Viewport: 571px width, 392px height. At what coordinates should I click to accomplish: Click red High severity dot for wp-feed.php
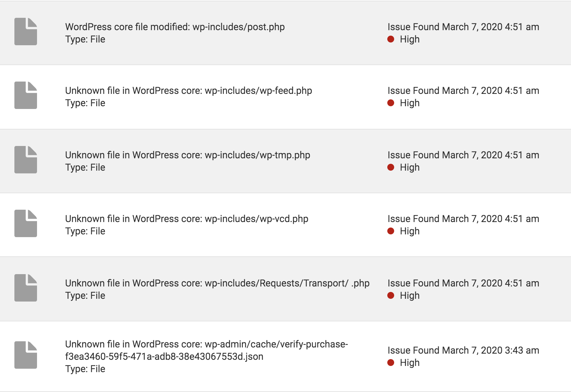[391, 103]
